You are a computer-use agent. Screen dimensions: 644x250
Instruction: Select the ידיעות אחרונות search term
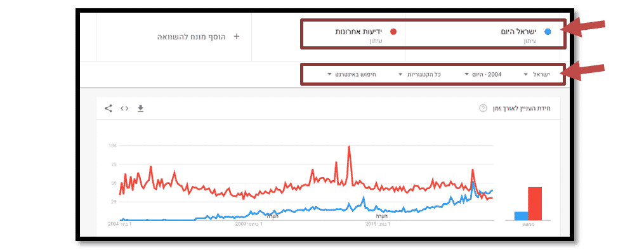coord(358,32)
